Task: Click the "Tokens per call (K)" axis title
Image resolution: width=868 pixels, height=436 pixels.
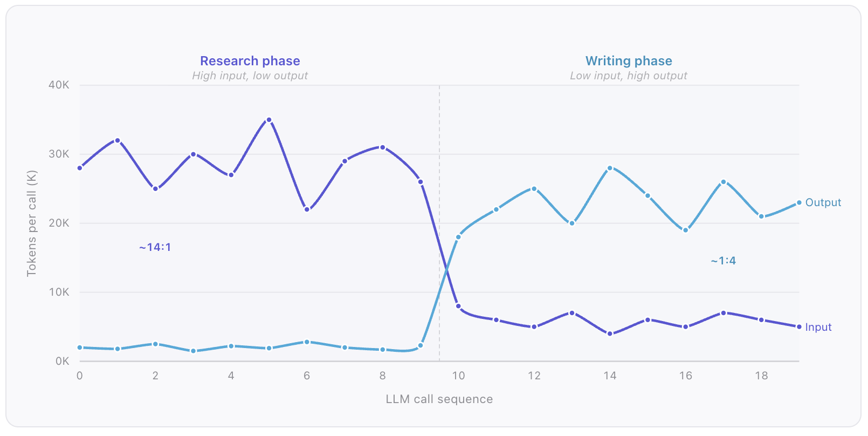Action: pos(32,223)
